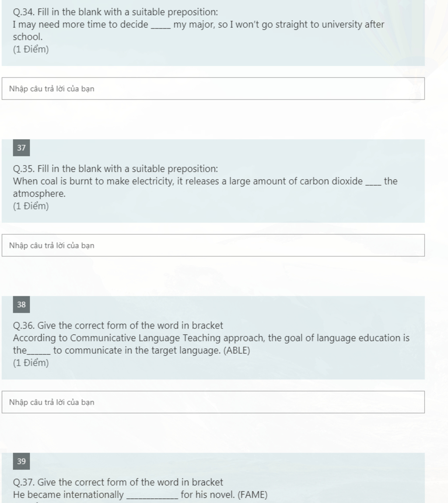Click the Q.36 word form instruction heading

[x=118, y=325]
